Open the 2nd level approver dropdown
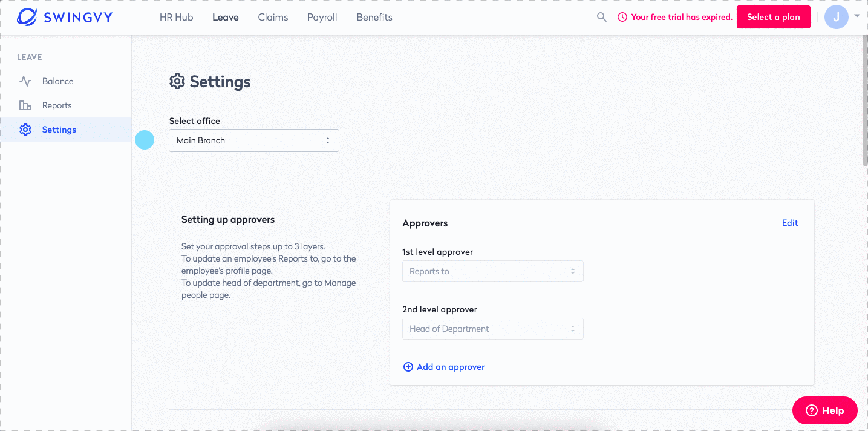Viewport: 868px width, 431px height. point(493,329)
